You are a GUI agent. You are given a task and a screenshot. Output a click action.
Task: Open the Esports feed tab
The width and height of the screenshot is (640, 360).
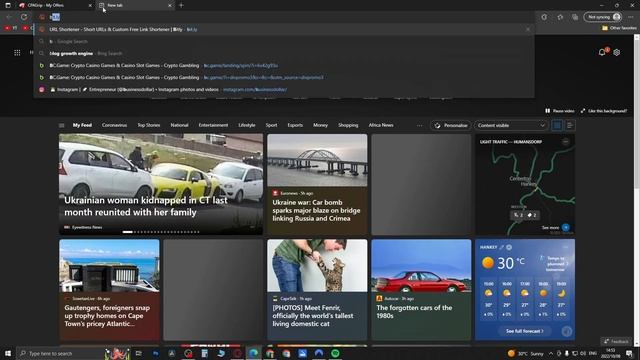pos(295,125)
